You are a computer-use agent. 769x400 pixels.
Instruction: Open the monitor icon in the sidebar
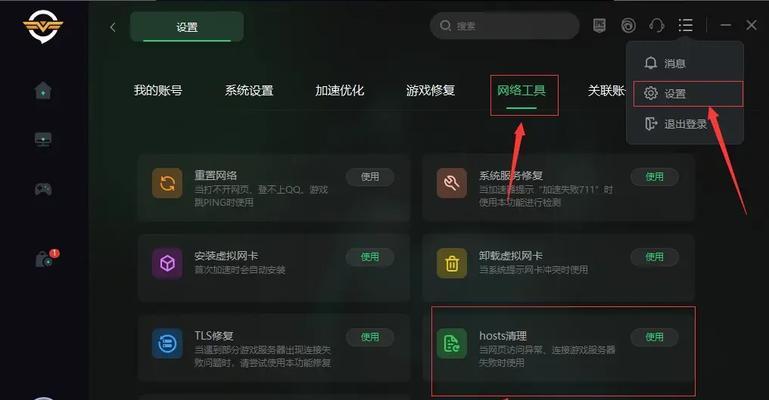(43, 140)
